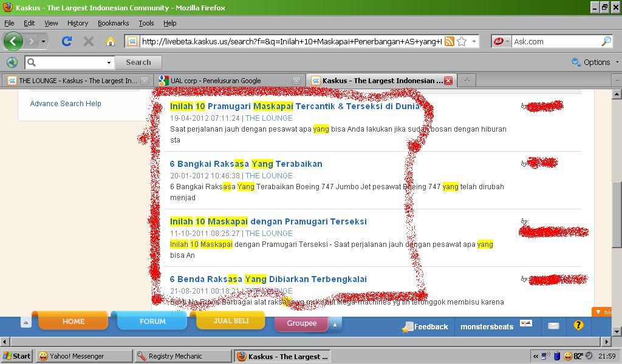
Task: Expand the arrow next to Groupee
Action: (335, 325)
